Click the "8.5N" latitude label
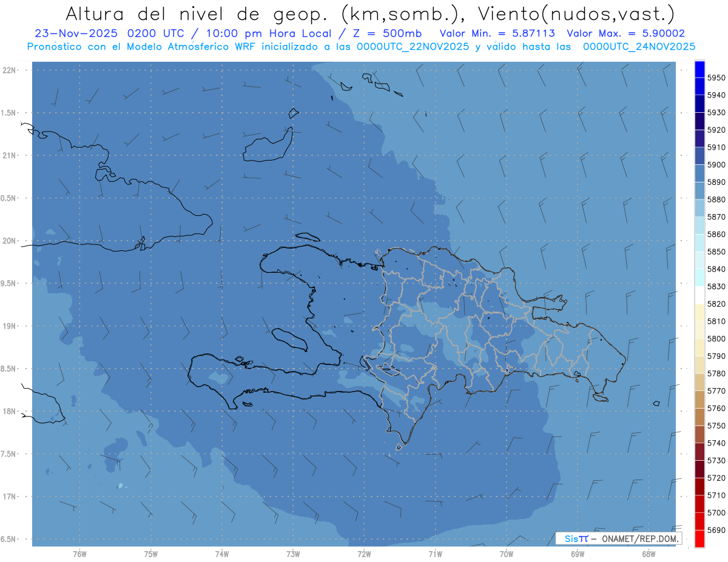 point(8,369)
